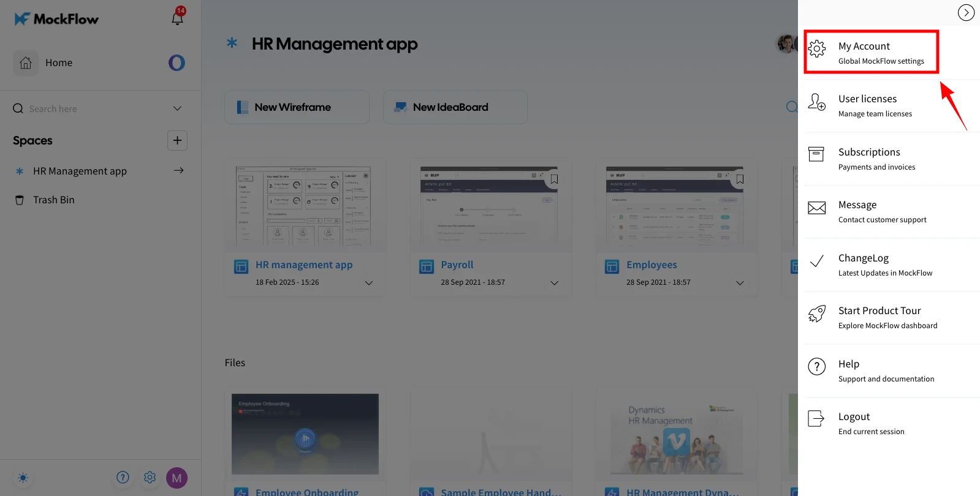Click the Subscriptions archive box icon
Image resolution: width=980 pixels, height=496 pixels.
click(816, 154)
